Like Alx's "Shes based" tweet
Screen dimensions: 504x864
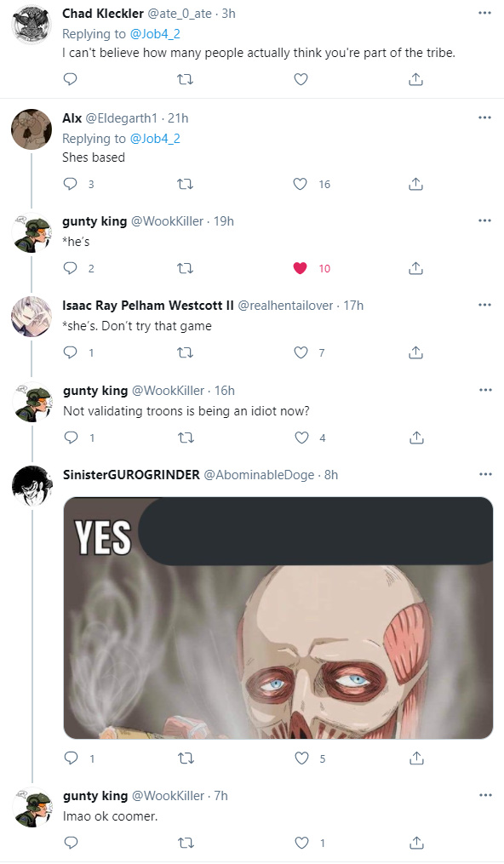(x=301, y=184)
